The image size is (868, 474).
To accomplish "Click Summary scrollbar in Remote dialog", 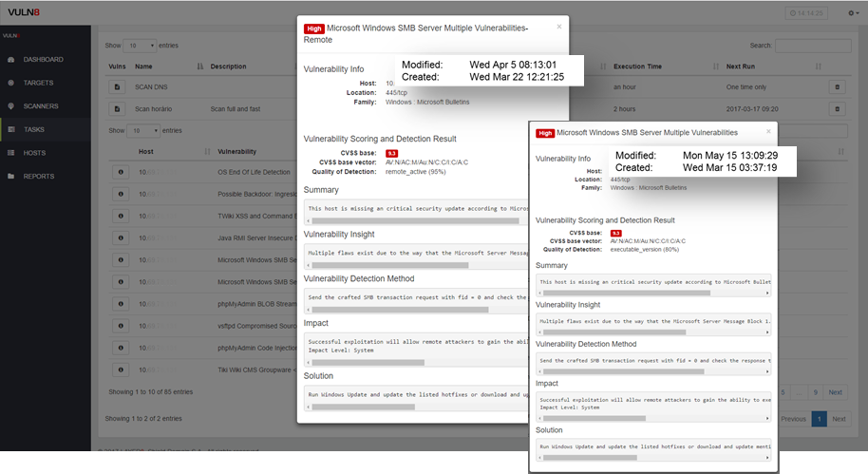I will (416, 221).
